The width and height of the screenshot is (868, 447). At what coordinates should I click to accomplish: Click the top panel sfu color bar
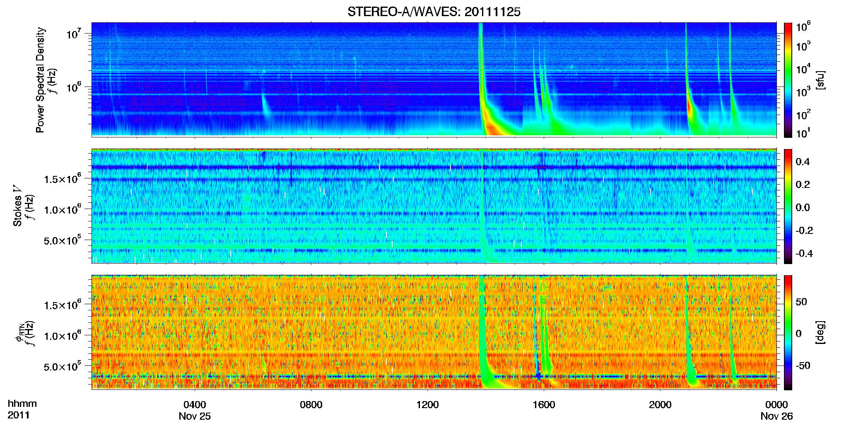click(788, 80)
